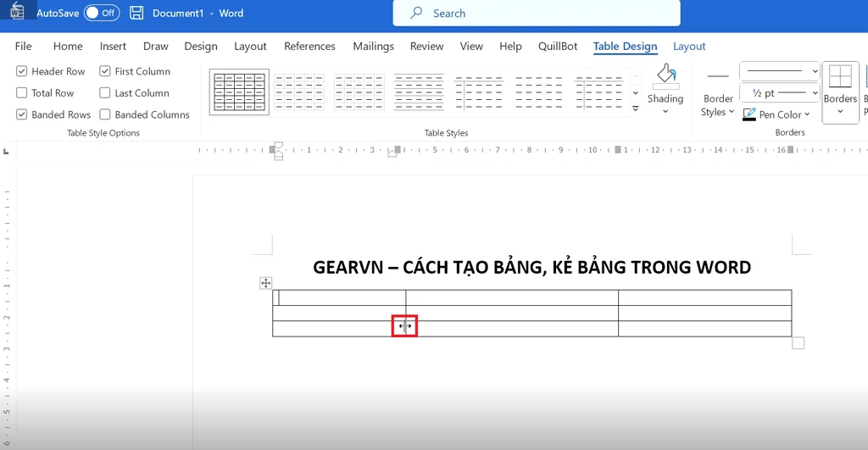Go to the References tab
Viewport: 868px width, 450px height.
(309, 47)
